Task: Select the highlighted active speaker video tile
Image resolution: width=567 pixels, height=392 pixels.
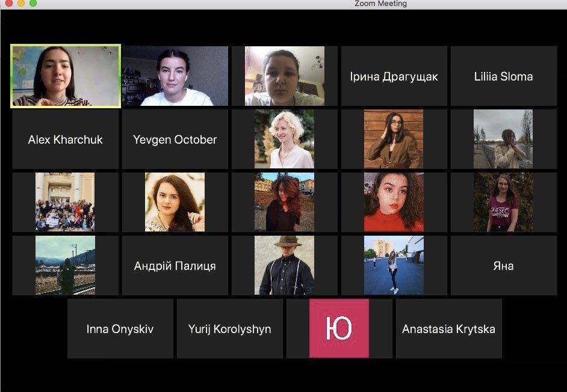Action: pyautogui.click(x=66, y=76)
